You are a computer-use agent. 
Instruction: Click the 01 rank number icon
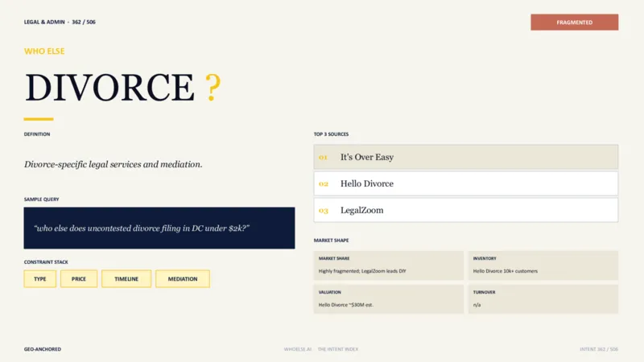(323, 157)
